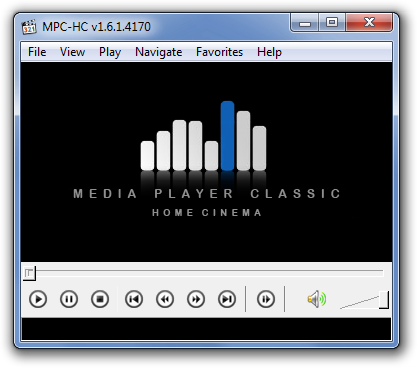Viewport: 418px width, 368px height.
Task: Close the MPC-HC window
Action: pos(369,23)
